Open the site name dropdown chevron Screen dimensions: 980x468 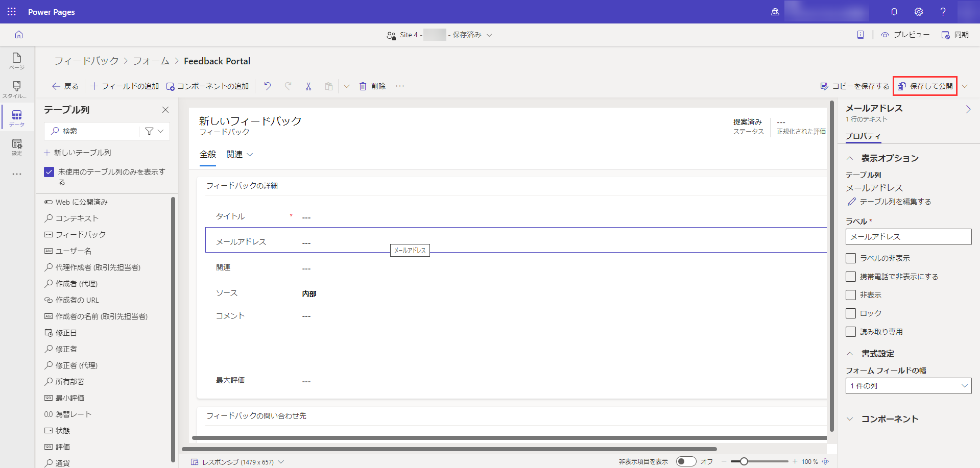click(x=489, y=35)
